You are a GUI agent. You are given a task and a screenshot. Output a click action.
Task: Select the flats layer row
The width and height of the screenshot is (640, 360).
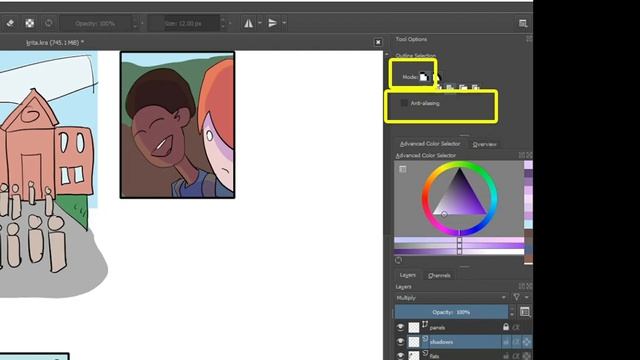(x=463, y=356)
